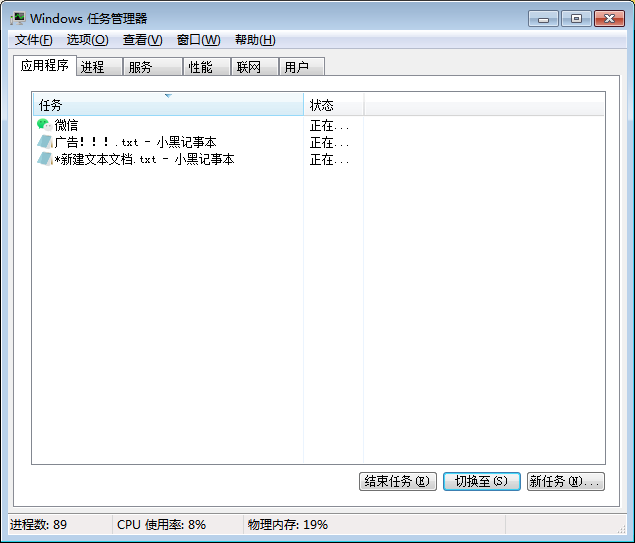635x543 pixels.
Task: Click 进程数: 89 in status bar
Action: (x=38, y=525)
